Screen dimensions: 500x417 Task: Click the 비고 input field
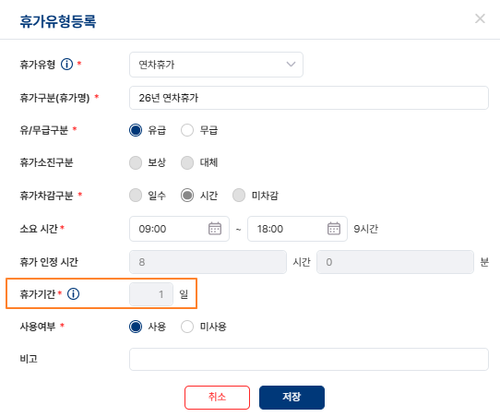tap(309, 359)
